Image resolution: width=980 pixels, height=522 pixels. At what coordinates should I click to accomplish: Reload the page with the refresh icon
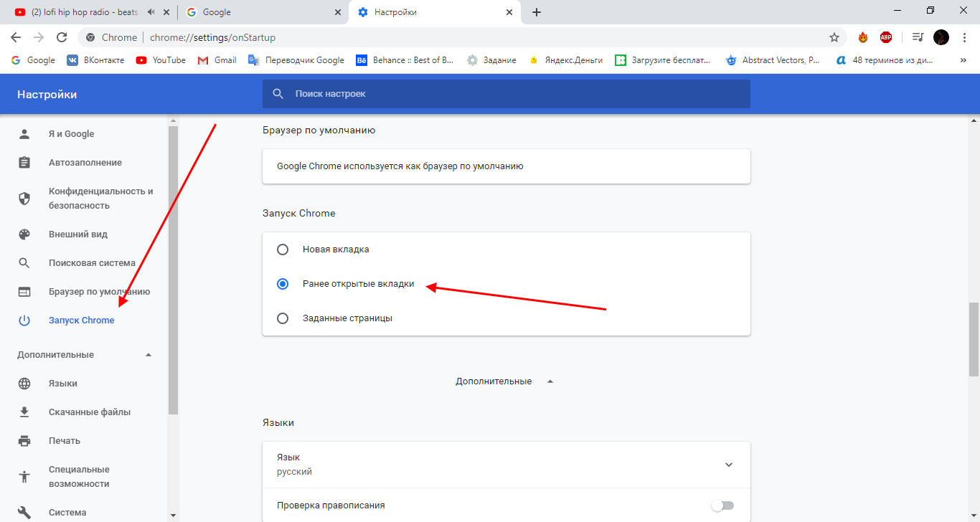(62, 37)
